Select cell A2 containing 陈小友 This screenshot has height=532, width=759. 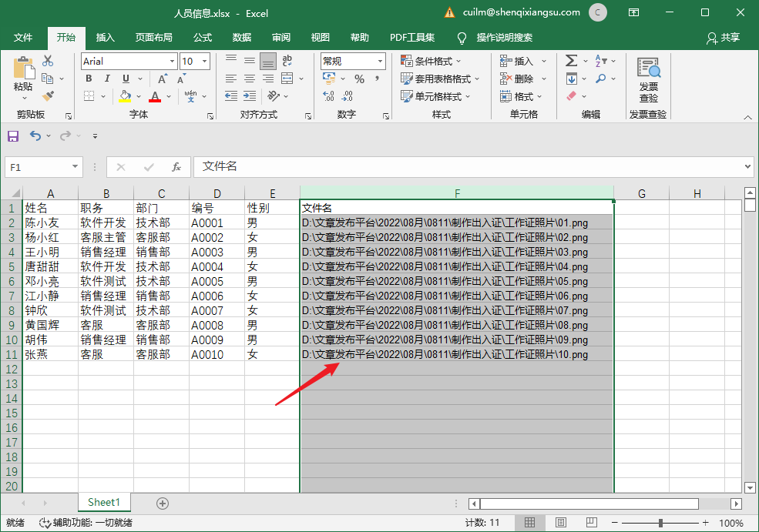coord(50,223)
